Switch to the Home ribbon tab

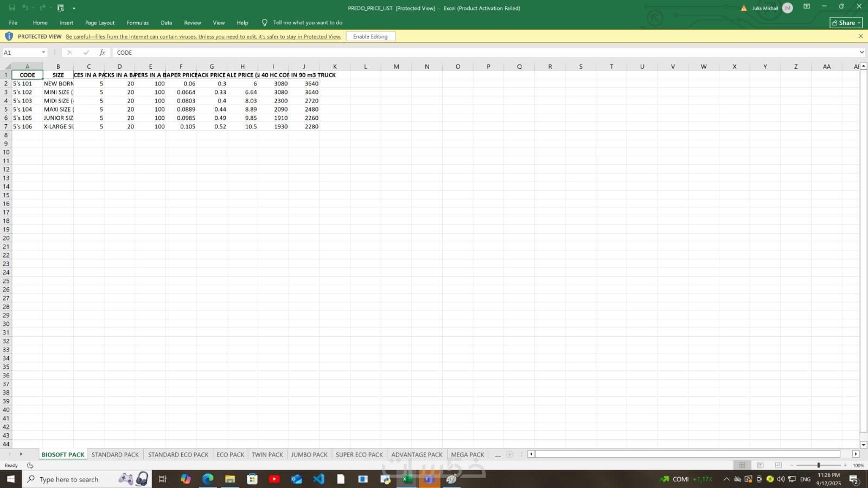[40, 23]
